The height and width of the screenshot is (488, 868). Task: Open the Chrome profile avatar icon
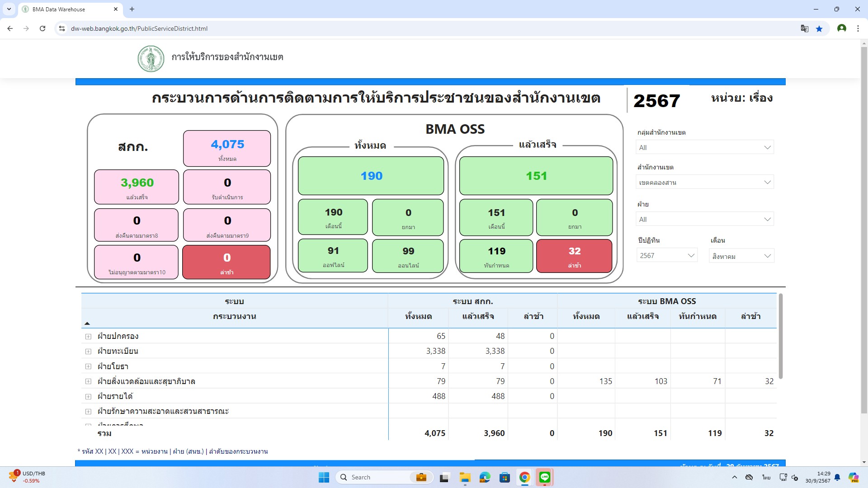pos(841,28)
